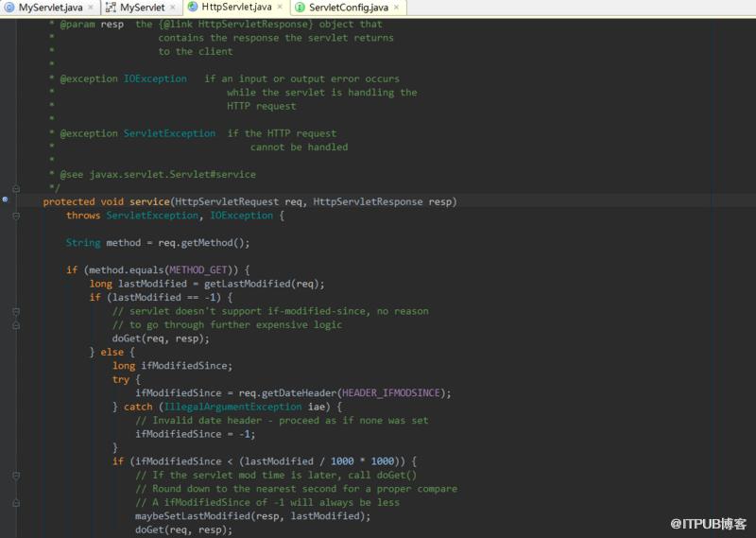Click 'HttpServletRequest' parameter type in service signature
The height and width of the screenshot is (538, 756).
(227, 201)
